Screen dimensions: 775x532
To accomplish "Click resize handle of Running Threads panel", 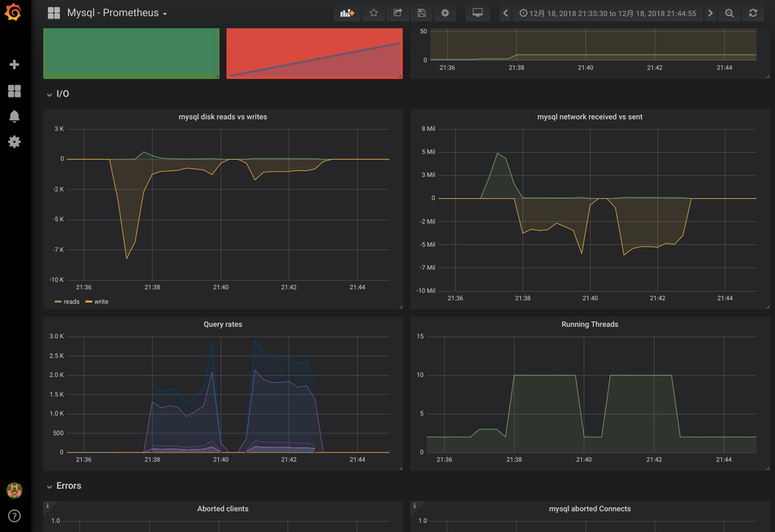I will pyautogui.click(x=767, y=468).
